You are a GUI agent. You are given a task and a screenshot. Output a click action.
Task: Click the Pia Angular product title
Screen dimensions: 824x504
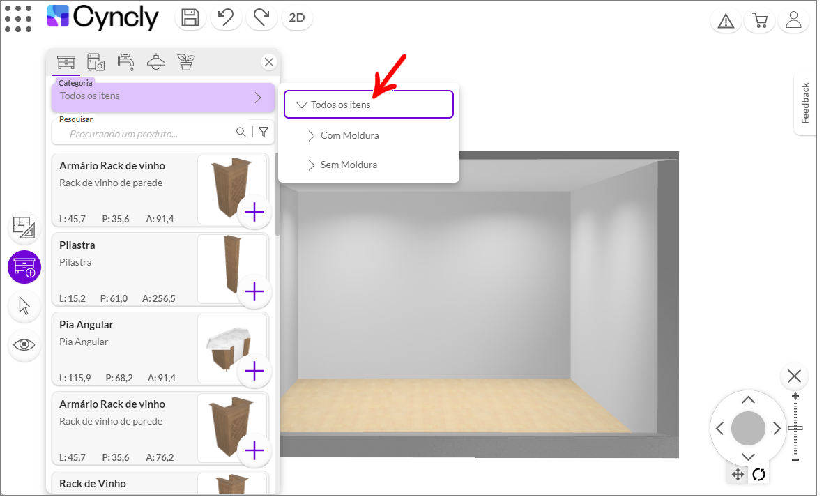click(x=86, y=325)
